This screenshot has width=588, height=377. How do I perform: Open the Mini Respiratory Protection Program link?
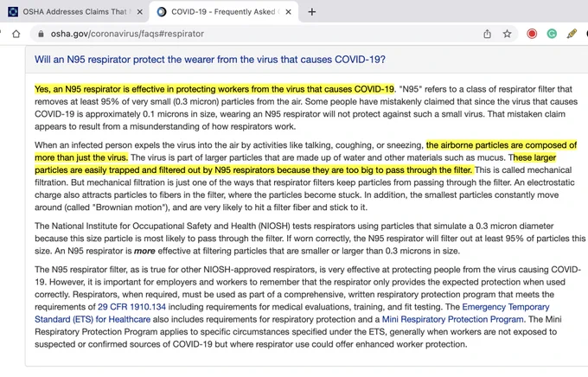click(x=452, y=319)
